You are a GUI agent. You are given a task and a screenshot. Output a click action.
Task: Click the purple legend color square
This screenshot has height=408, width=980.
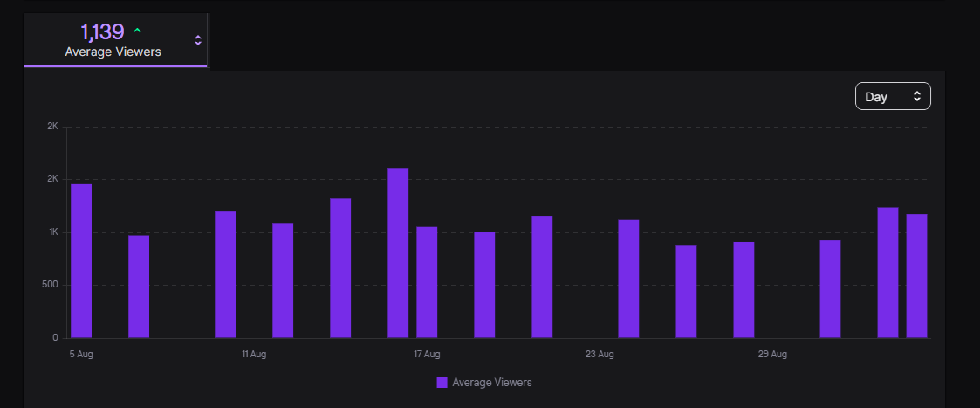coord(442,383)
